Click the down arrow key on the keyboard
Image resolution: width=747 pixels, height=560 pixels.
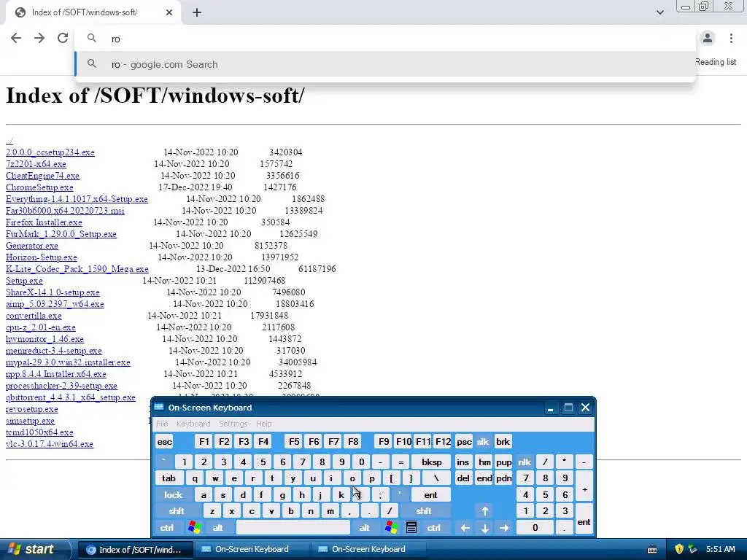[485, 528]
